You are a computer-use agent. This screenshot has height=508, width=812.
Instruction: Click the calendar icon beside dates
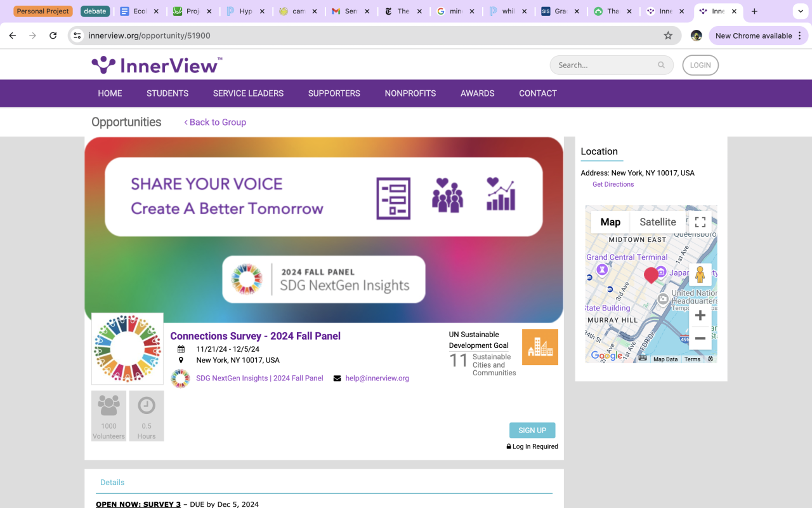pos(181,349)
